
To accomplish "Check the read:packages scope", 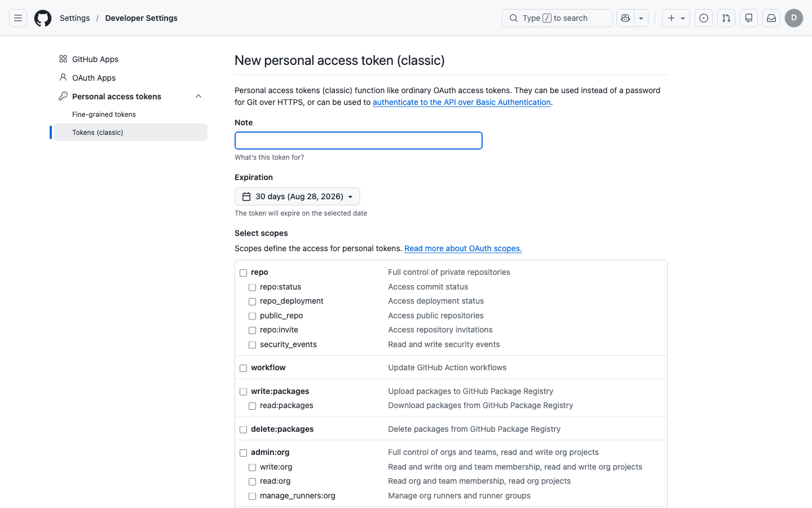I will click(x=253, y=406).
